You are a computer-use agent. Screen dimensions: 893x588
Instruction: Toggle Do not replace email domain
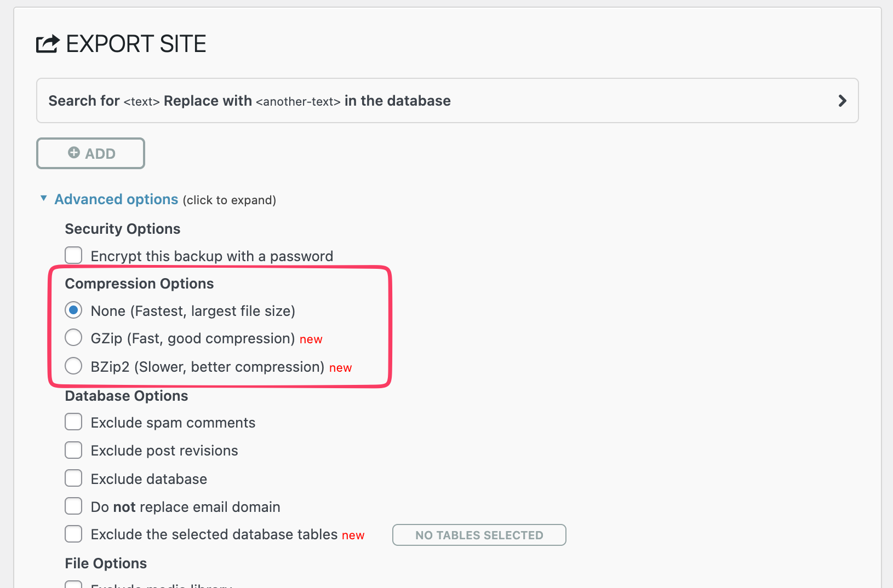(73, 506)
